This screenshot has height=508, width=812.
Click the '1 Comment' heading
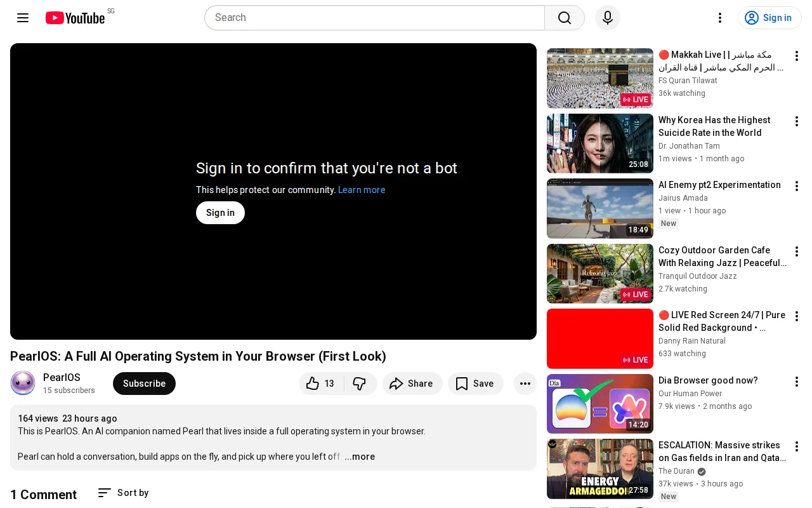click(x=43, y=495)
